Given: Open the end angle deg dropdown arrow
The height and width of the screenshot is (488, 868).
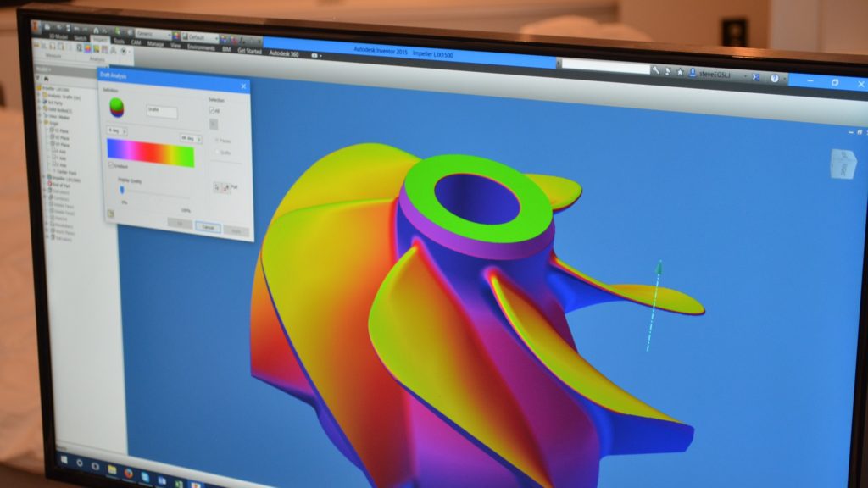Looking at the screenshot, I should 198,140.
